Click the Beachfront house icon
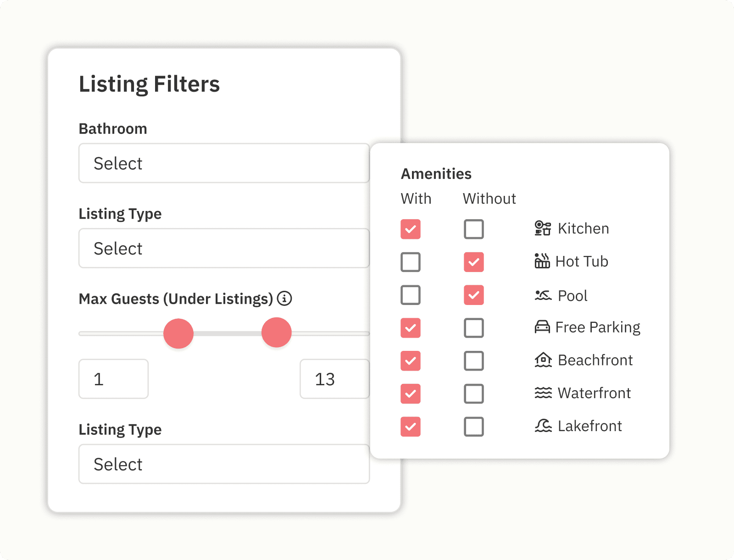The image size is (734, 560). coord(543,360)
